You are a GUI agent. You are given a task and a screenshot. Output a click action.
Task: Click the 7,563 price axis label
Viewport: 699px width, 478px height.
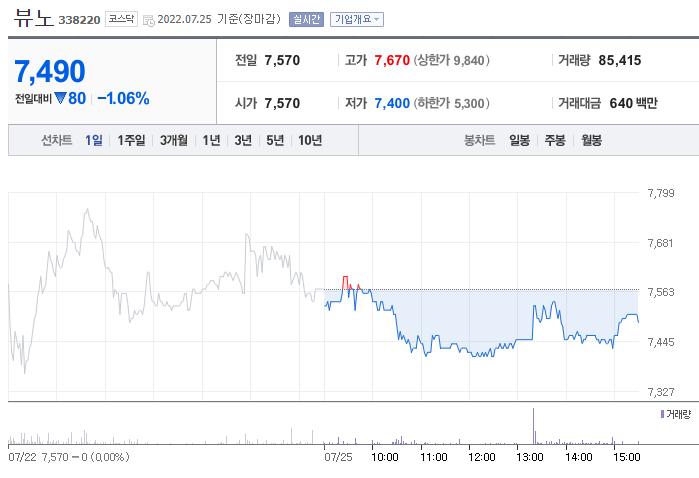pos(661,292)
